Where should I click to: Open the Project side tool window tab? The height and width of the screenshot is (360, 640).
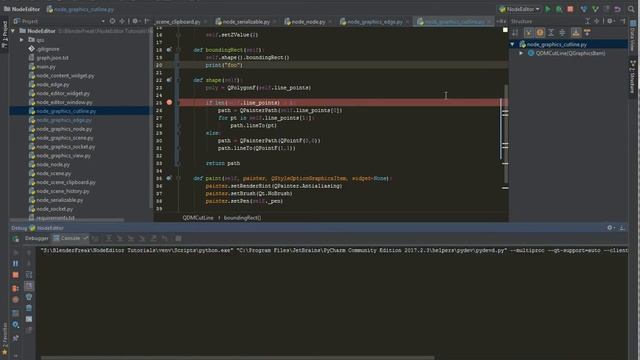(x=4, y=35)
